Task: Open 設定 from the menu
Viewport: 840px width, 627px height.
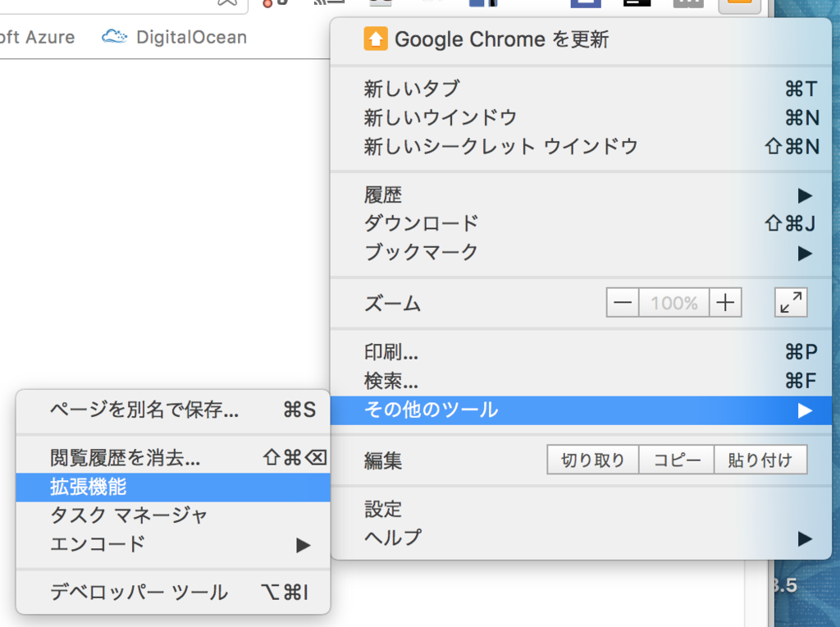Action: [581, 509]
